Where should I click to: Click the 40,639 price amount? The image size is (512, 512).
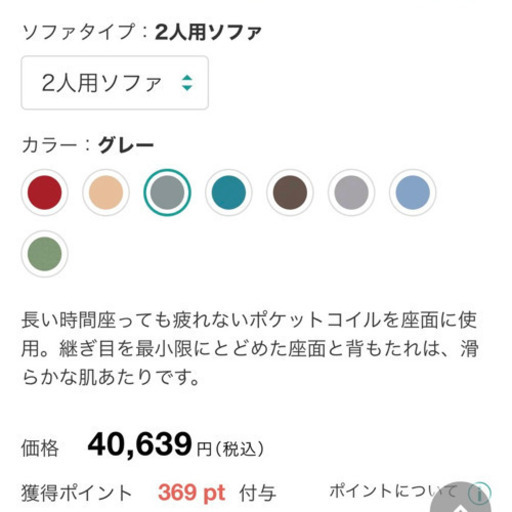pos(140,444)
